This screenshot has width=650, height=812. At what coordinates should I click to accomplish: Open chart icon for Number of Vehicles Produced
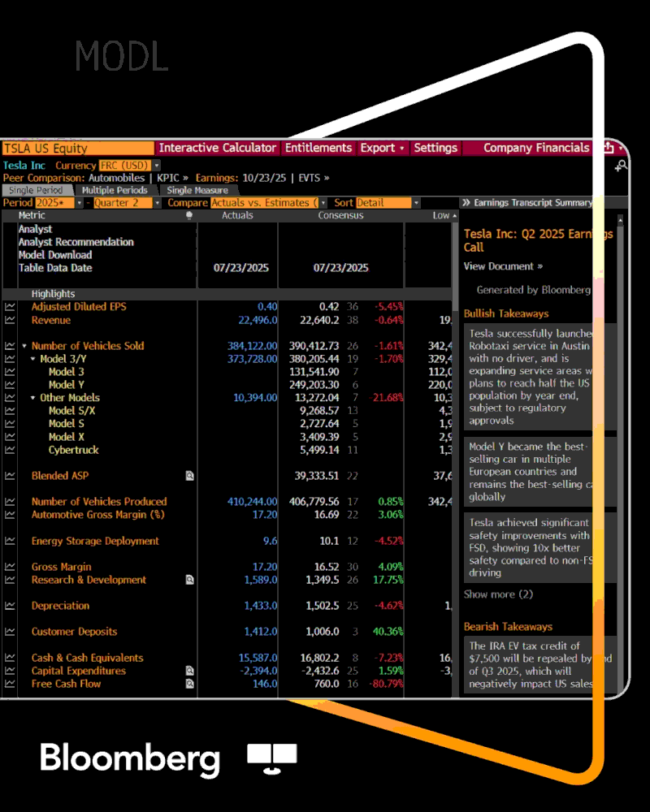pos(10,502)
